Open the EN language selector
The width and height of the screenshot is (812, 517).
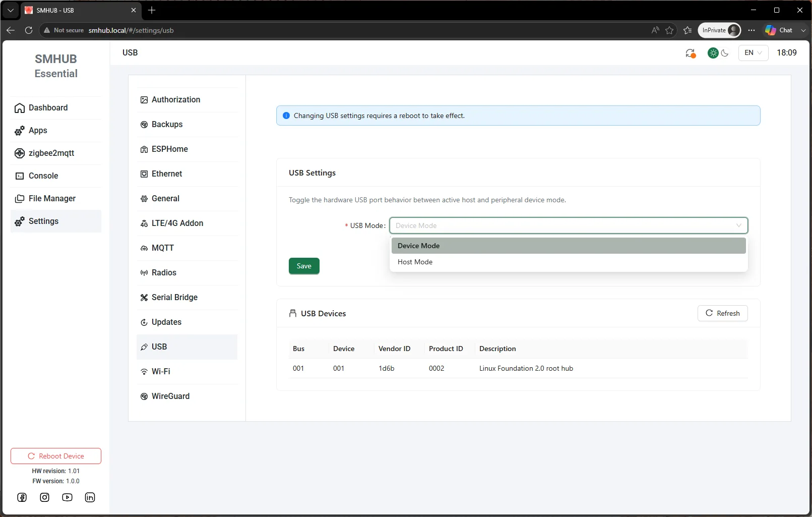coord(753,52)
